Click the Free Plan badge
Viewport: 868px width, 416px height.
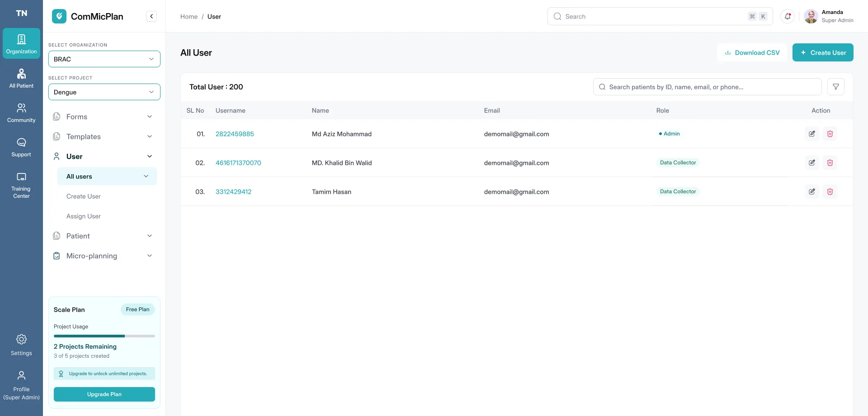(x=138, y=309)
